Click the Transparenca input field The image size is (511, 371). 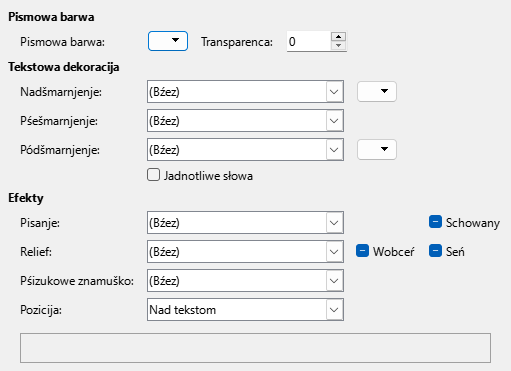coord(309,41)
